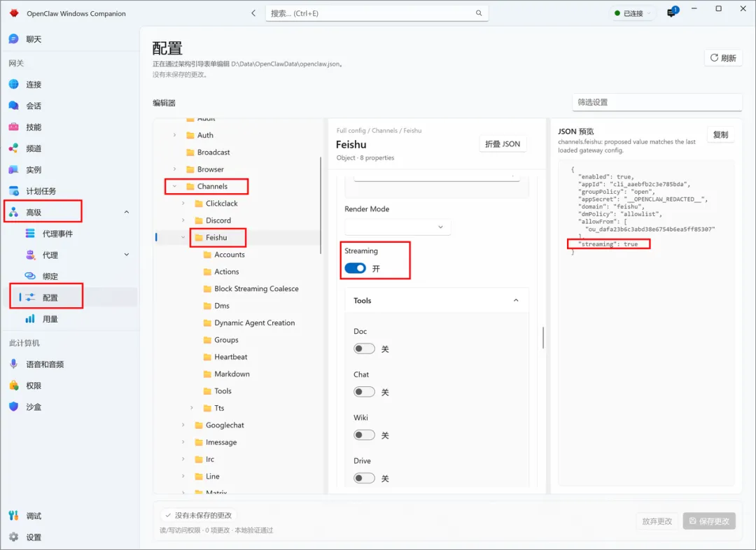Image resolution: width=756 pixels, height=550 pixels.
Task: Click the 连接 globe icon
Action: [13, 85]
